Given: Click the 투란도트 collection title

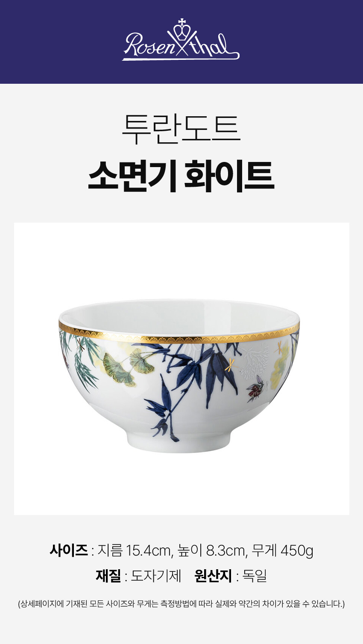Looking at the screenshot, I should click(x=181, y=128).
